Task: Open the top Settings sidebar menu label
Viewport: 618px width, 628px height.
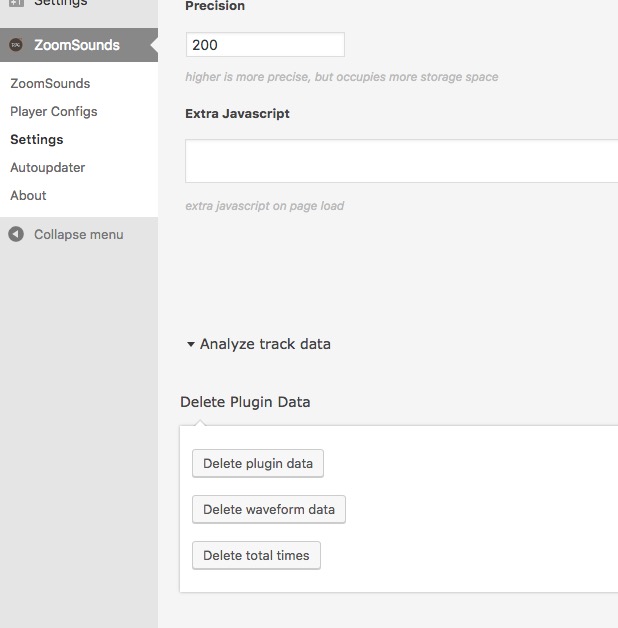Action: [x=60, y=3]
